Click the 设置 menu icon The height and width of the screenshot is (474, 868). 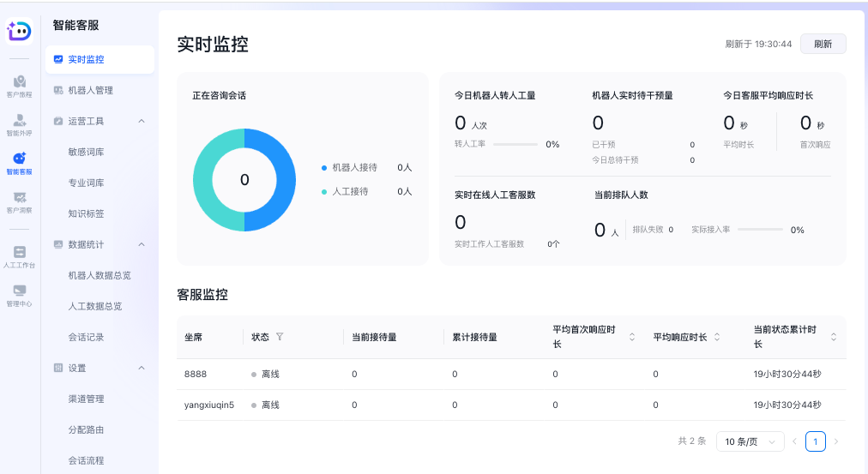(x=58, y=368)
